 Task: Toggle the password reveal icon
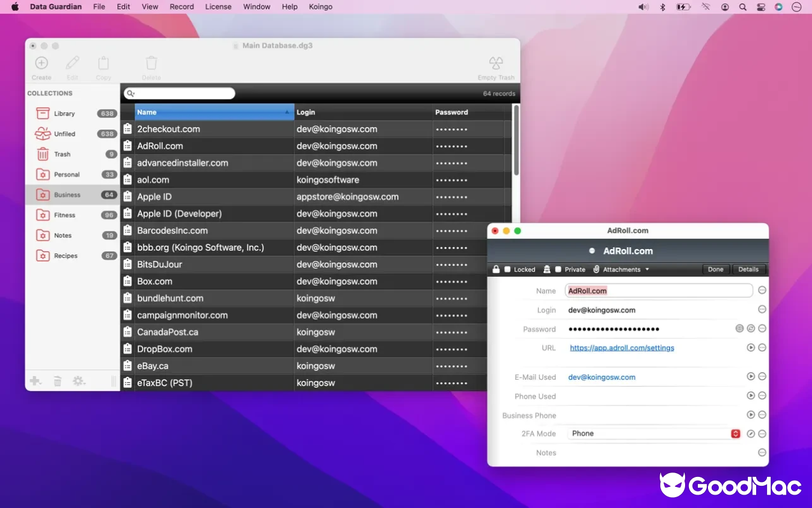click(739, 328)
